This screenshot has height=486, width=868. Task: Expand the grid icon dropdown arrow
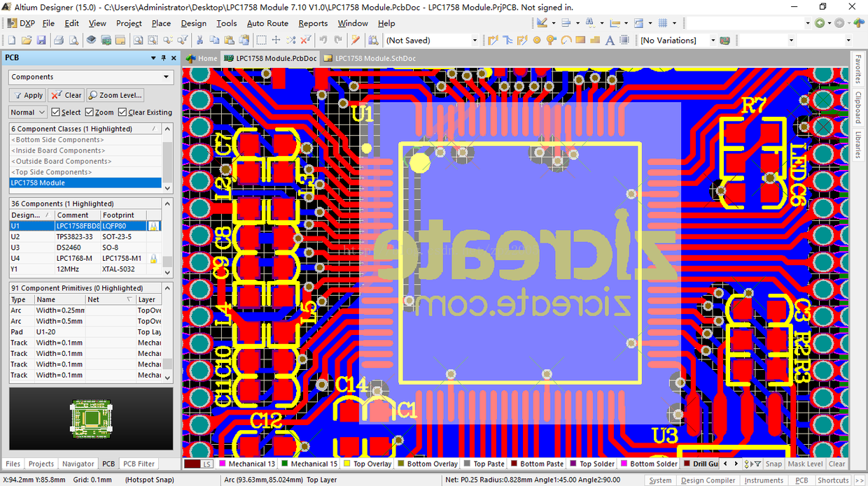click(674, 22)
